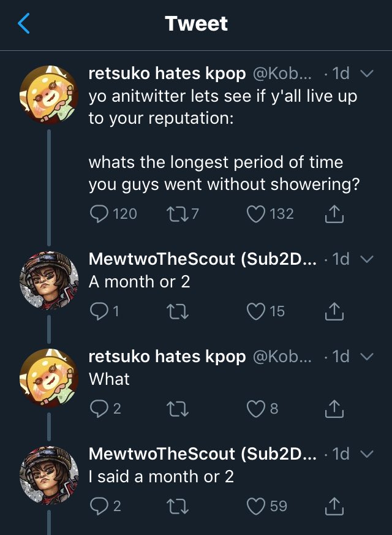Screen dimensions: 392x535
Task: Like the tweet with 132 likes
Action: click(x=255, y=213)
